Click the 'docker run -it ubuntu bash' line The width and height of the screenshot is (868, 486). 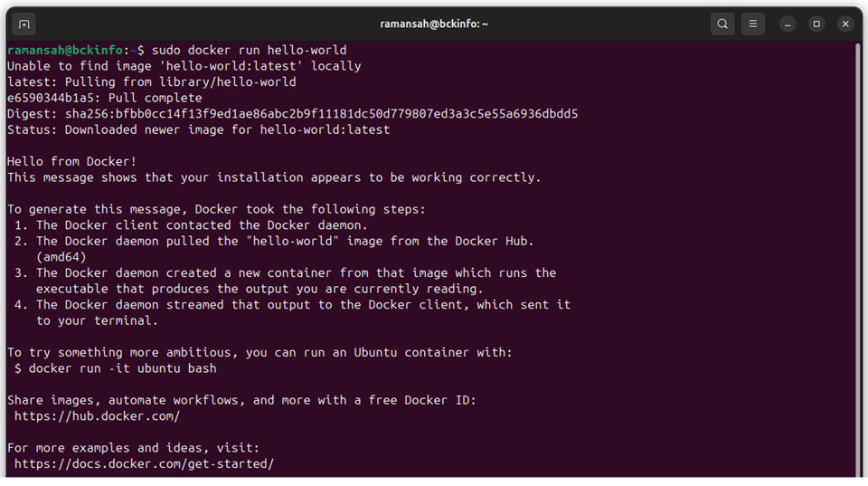point(122,368)
